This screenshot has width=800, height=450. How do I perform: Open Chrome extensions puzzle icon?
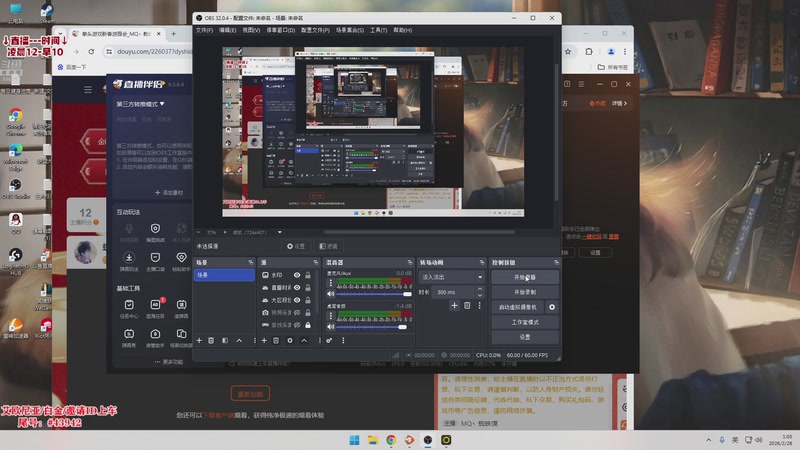(x=589, y=52)
